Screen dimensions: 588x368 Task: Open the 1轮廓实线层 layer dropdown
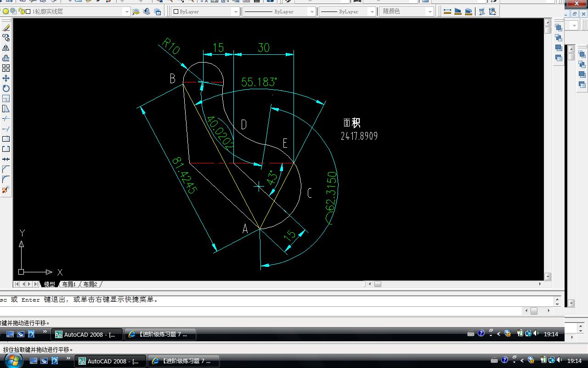[127, 11]
